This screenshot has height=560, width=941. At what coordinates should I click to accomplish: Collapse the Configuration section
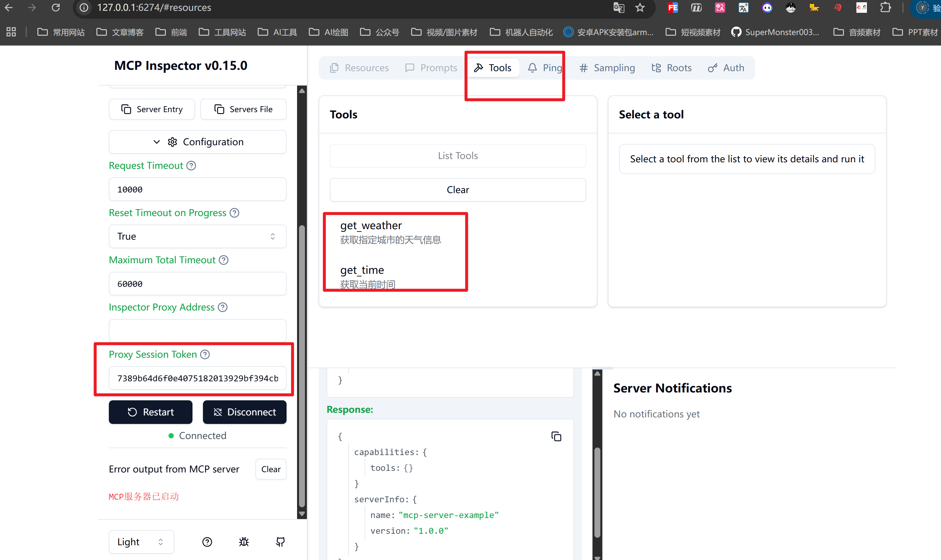[x=197, y=142]
